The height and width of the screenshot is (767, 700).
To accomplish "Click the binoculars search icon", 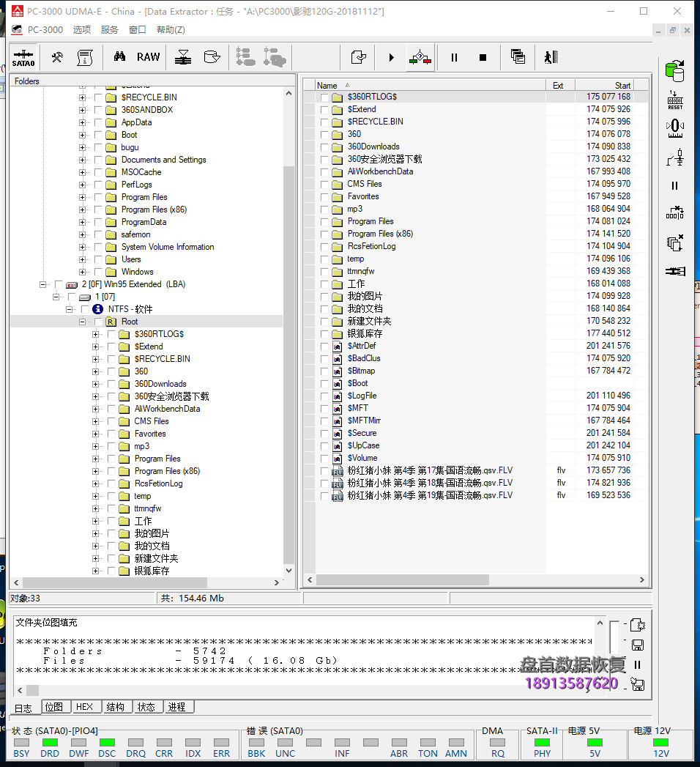I will [119, 56].
